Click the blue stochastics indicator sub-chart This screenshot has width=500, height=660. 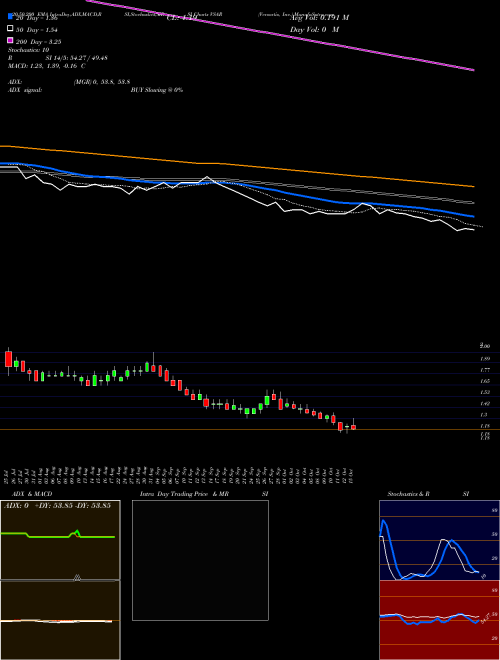click(439, 540)
